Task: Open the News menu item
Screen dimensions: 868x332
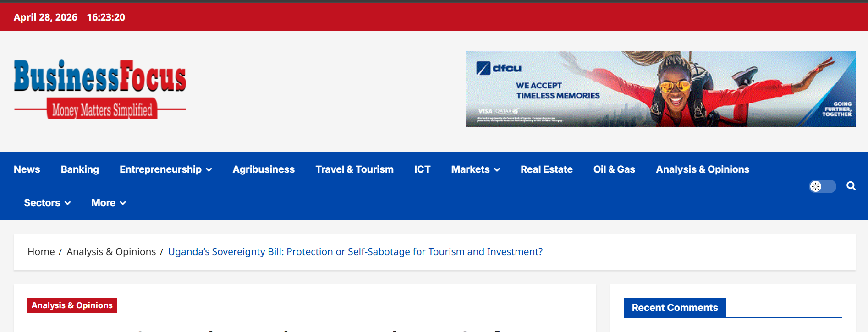Action: click(27, 169)
